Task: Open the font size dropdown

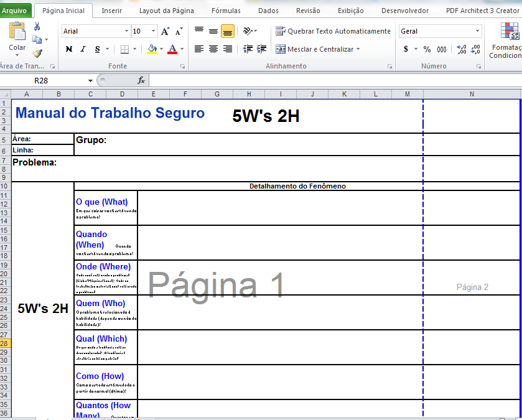Action: [153, 30]
